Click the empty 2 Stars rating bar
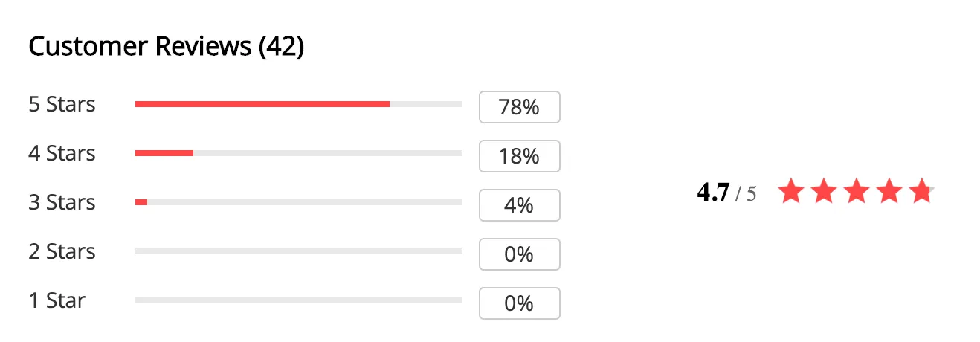Screen dimensions: 980x342 pyautogui.click(x=299, y=251)
